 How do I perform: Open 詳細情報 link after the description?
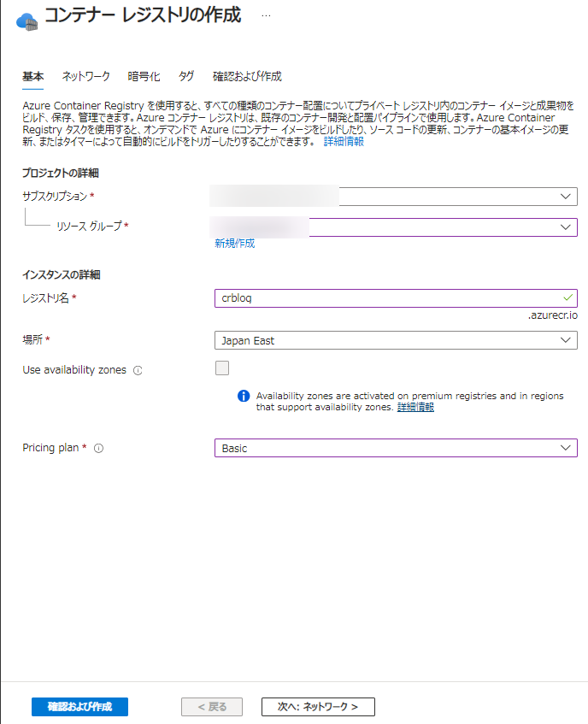coord(344,142)
